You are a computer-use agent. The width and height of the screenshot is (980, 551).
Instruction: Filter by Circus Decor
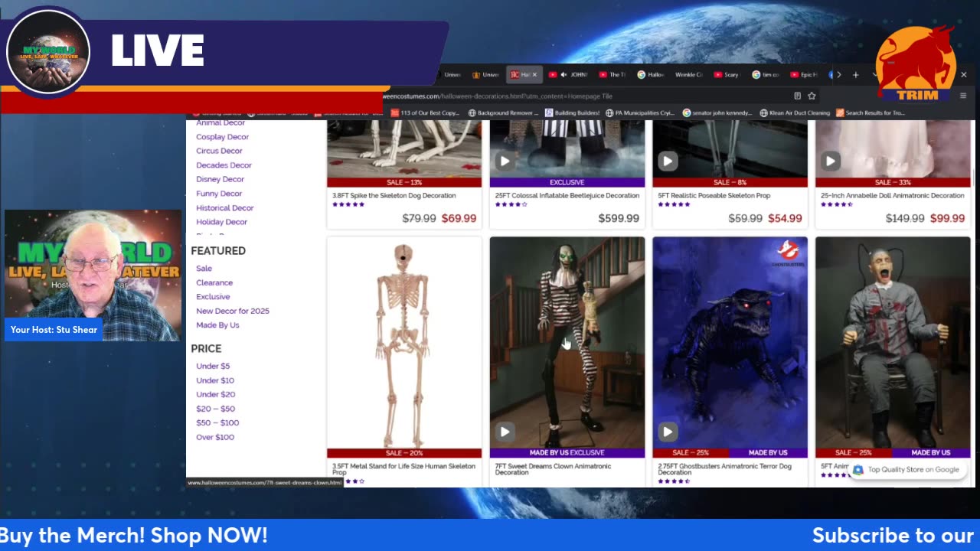coord(219,151)
